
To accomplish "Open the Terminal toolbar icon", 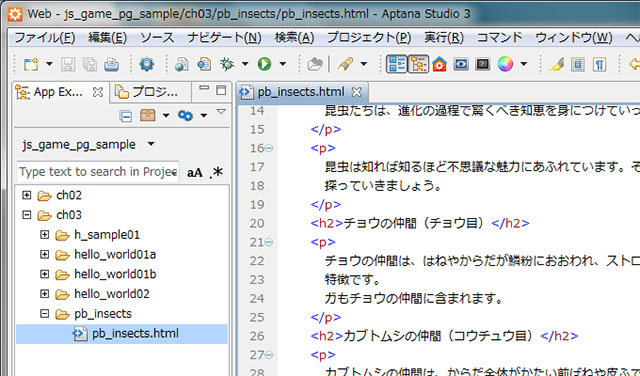I will point(483,64).
